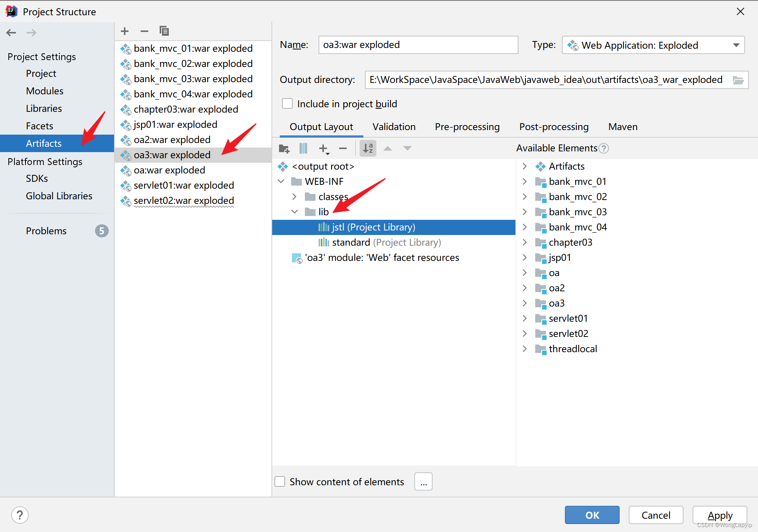
Task: Click the add artifact plus icon
Action: point(125,31)
